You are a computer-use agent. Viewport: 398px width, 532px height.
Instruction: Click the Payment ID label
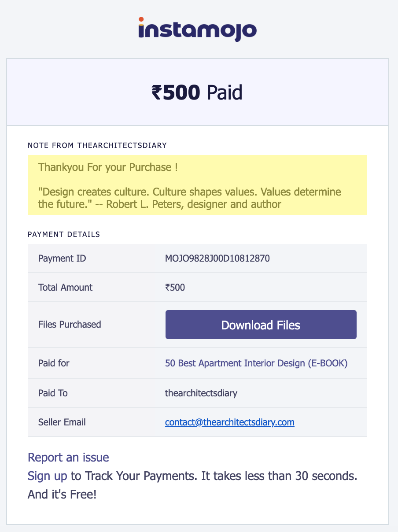click(62, 259)
